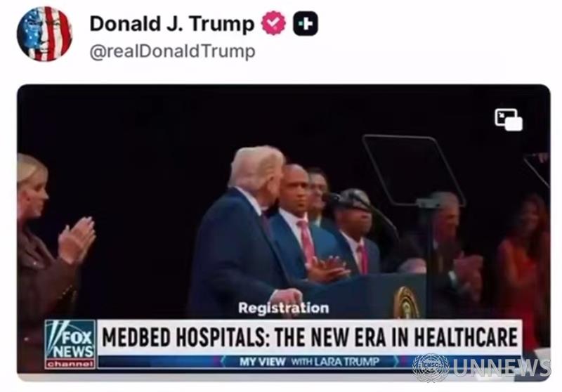The width and height of the screenshot is (562, 392).
Task: Click the Fox News channel logo
Action: click(x=70, y=344)
